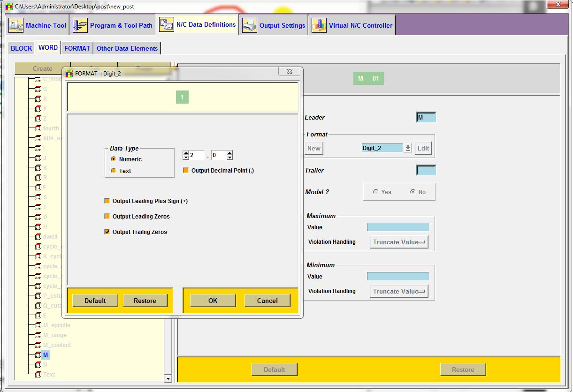Switch to the WORD sub-tab
The image size is (573, 392).
(x=48, y=48)
